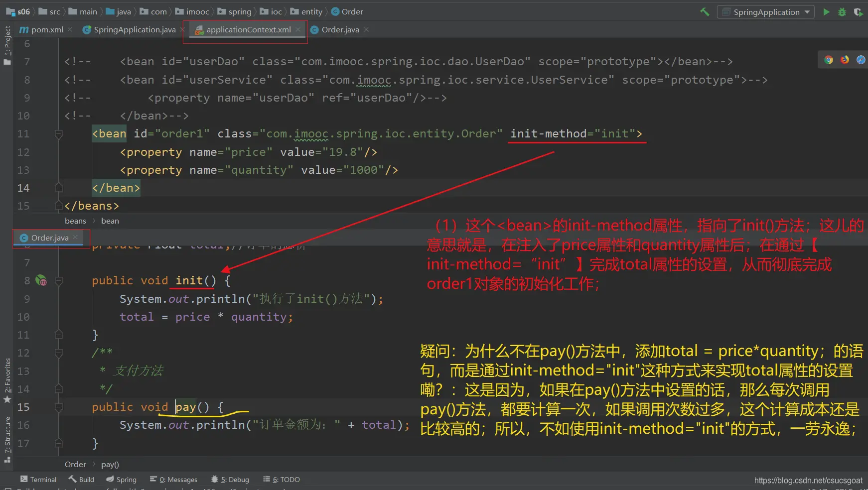Run with coverage icon in toolbar

click(858, 12)
